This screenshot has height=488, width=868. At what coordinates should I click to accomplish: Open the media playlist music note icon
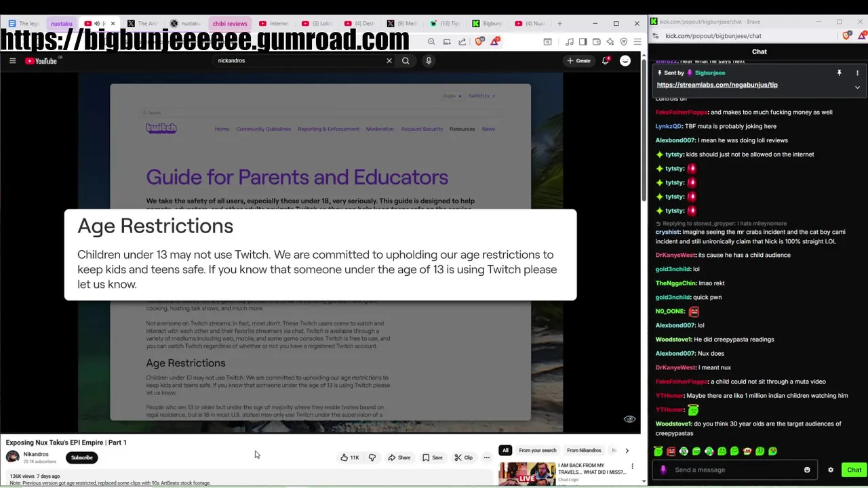pos(570,42)
